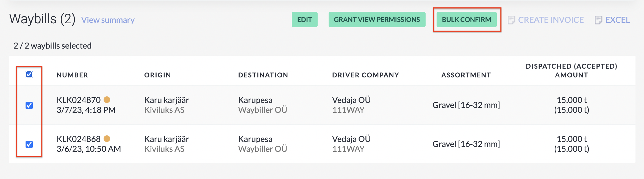
Task: Click GRANT VIEW PERMISSIONS button
Action: [377, 19]
